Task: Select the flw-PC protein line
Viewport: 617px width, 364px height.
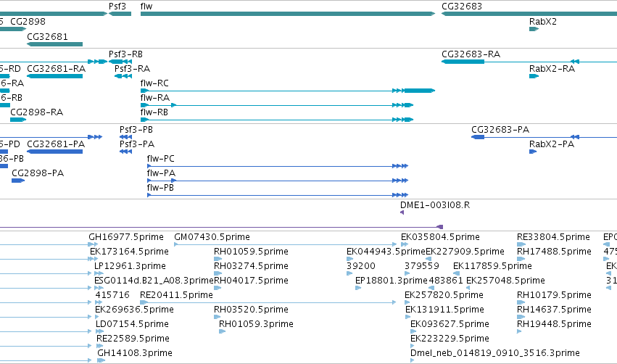Action: [278, 166]
